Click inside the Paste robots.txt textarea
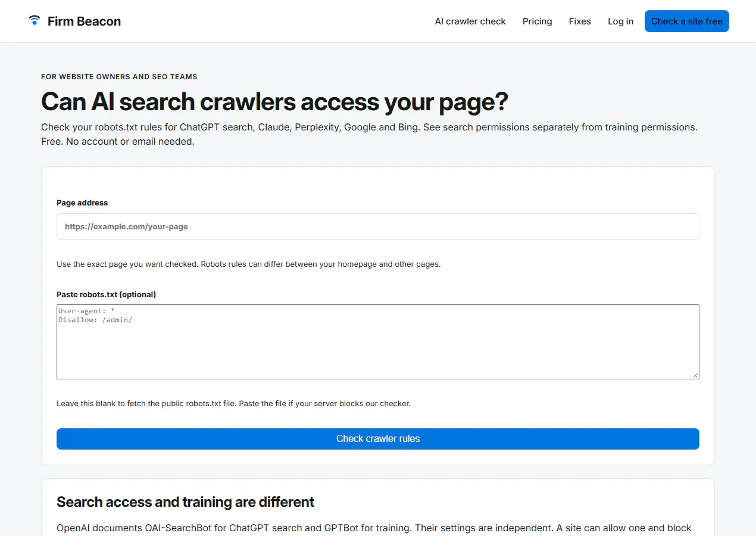 click(378, 342)
